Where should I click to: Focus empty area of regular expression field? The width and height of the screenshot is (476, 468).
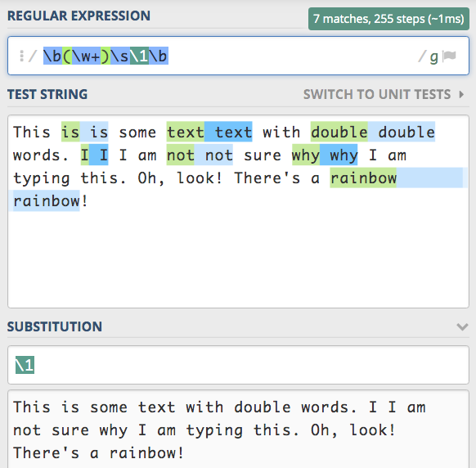tap(291, 56)
